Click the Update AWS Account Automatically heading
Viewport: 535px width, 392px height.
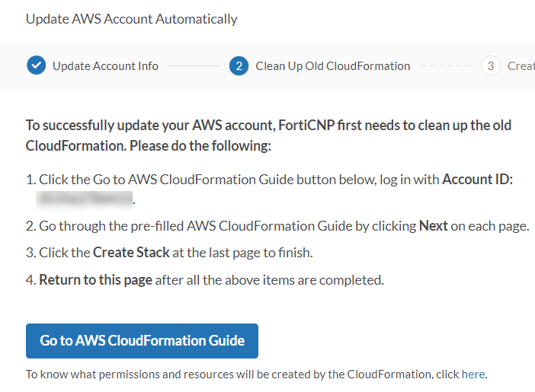tap(132, 19)
